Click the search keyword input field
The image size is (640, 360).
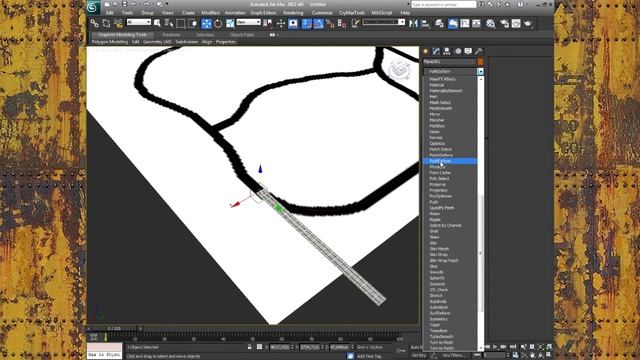point(444,4)
